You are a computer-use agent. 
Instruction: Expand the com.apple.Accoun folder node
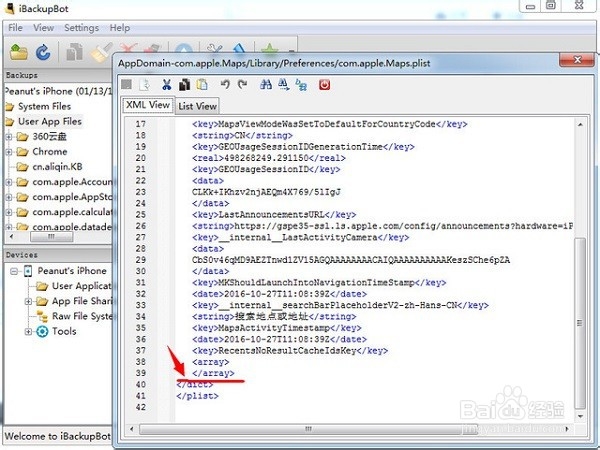(8, 182)
